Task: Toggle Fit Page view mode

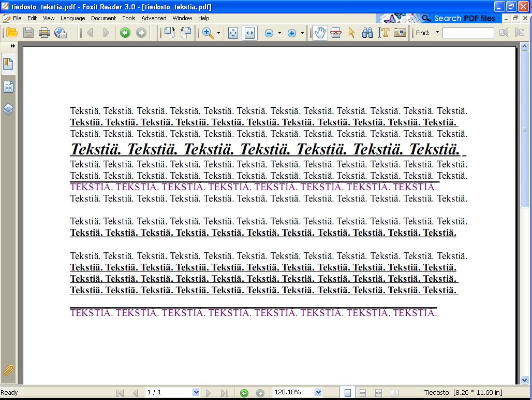Action: point(233,33)
